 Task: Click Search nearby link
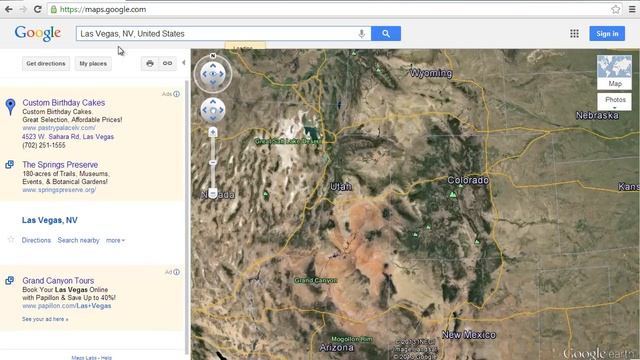pyautogui.click(x=78, y=240)
